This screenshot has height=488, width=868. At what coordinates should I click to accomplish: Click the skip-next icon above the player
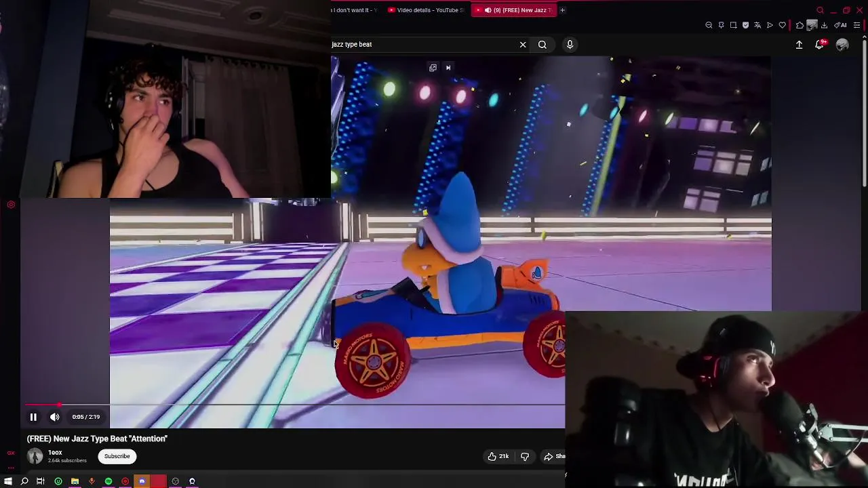pyautogui.click(x=448, y=68)
